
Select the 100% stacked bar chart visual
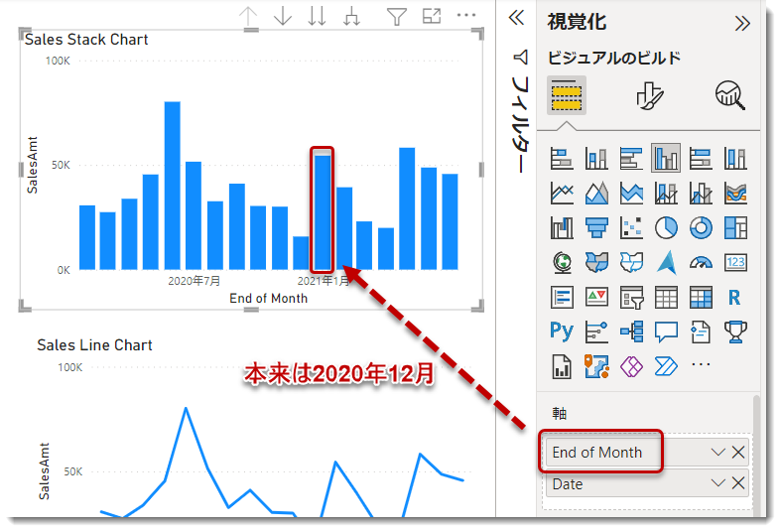[701, 159]
